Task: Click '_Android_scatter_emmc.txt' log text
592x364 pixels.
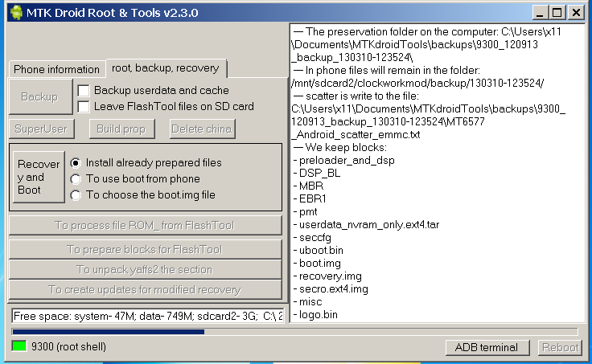Action: coord(356,135)
